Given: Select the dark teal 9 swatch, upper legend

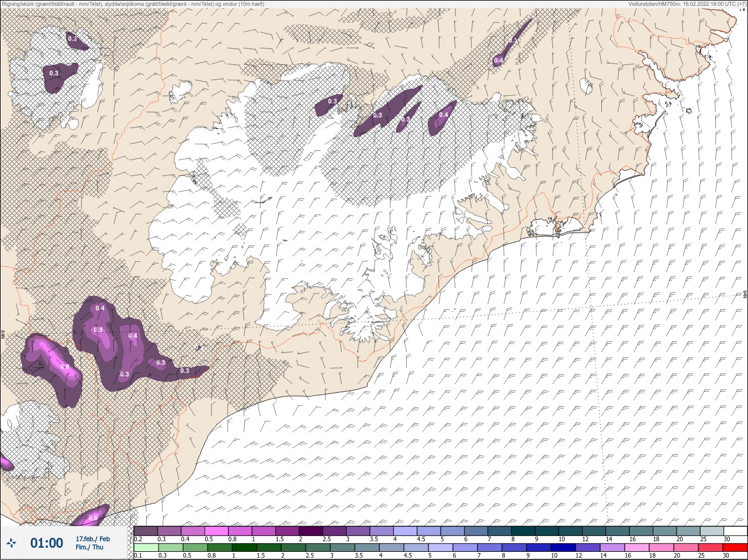Looking at the screenshot, I should (546, 530).
